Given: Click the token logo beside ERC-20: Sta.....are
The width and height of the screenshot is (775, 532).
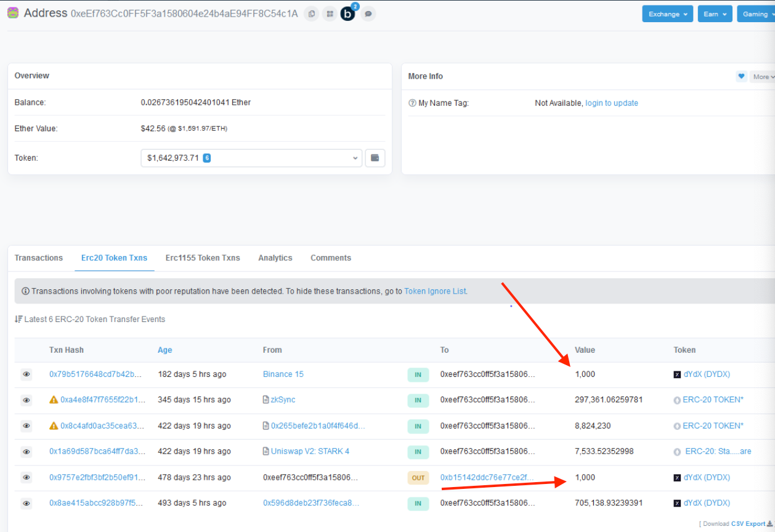Looking at the screenshot, I should (678, 452).
